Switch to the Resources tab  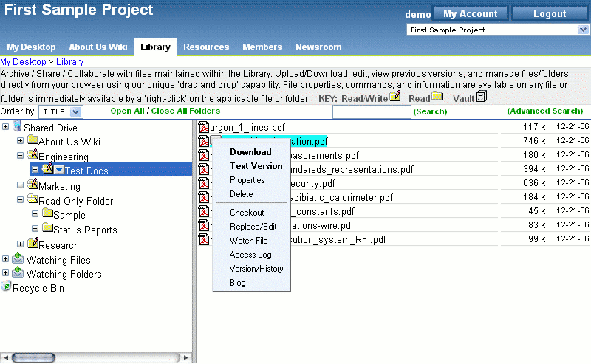point(206,47)
